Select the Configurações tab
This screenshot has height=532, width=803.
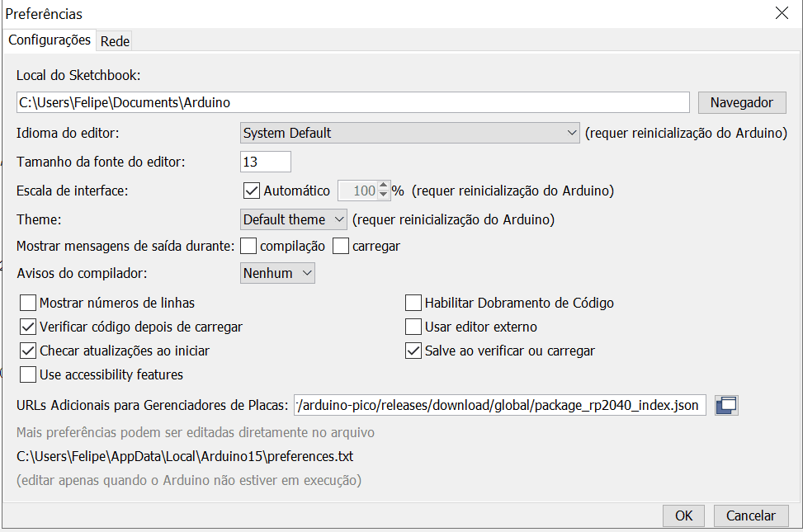[x=50, y=40]
